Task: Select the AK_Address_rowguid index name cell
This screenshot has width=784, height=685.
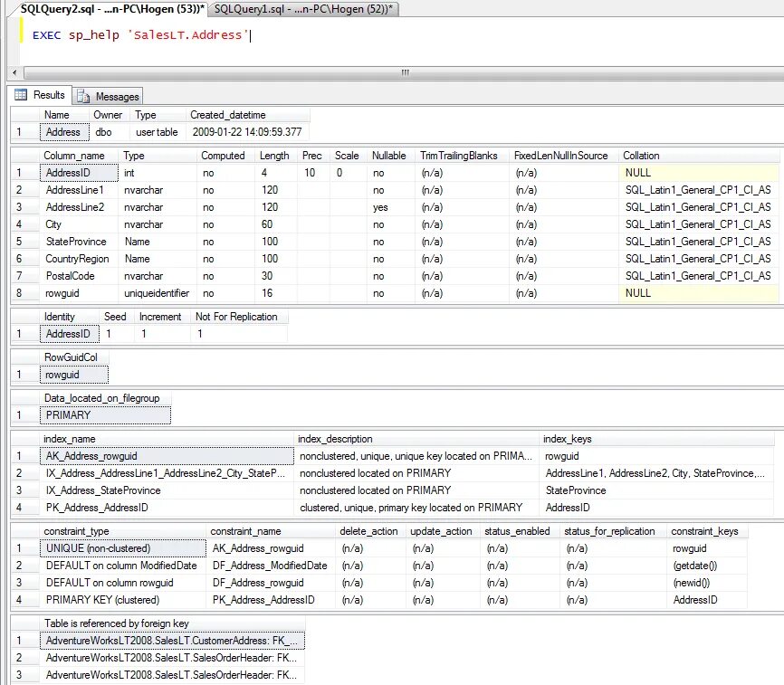Action: 167,456
